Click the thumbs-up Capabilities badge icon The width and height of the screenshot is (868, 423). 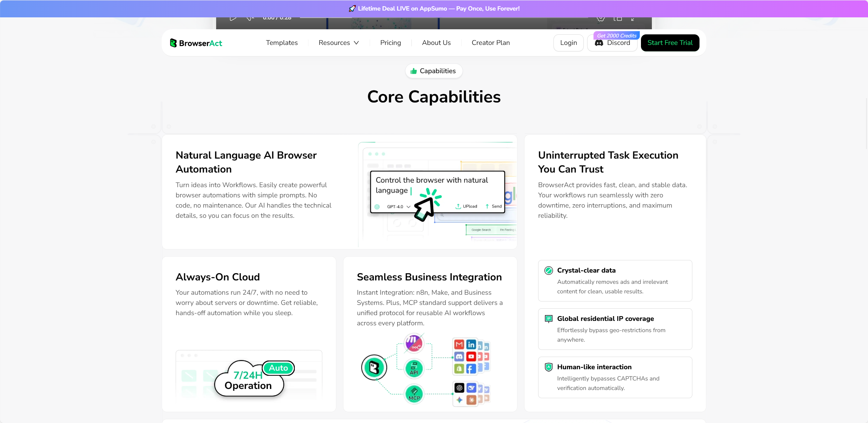coord(414,71)
